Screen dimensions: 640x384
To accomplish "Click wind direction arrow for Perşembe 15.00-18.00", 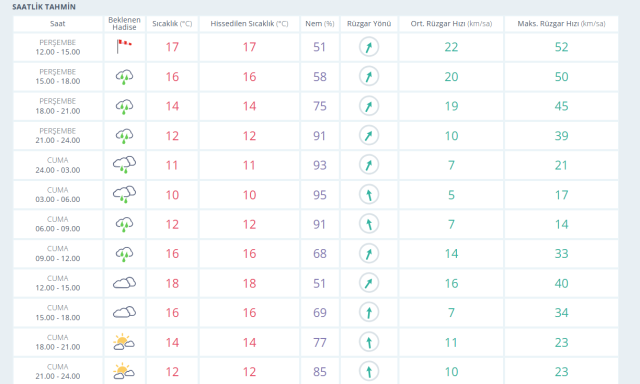I will [369, 76].
